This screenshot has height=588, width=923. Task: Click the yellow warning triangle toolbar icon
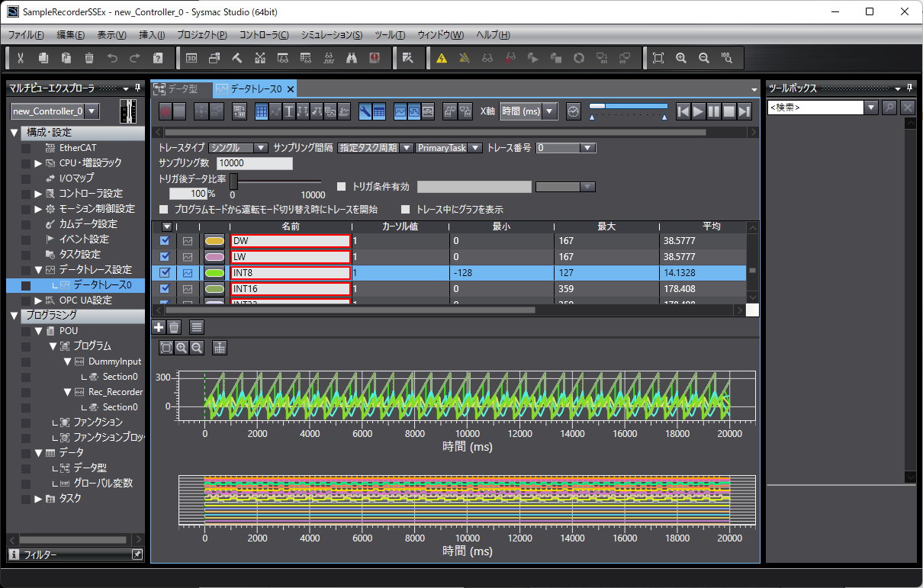point(441,58)
